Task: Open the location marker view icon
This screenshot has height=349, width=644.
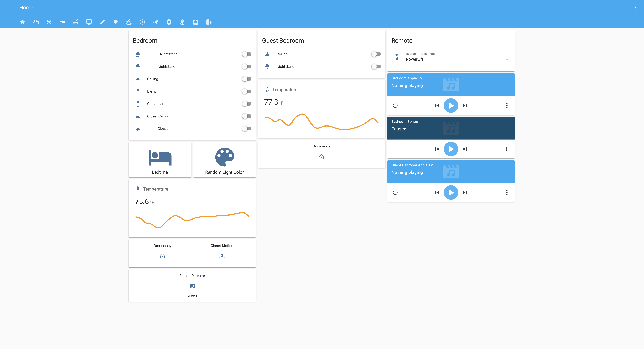Action: pyautogui.click(x=182, y=22)
